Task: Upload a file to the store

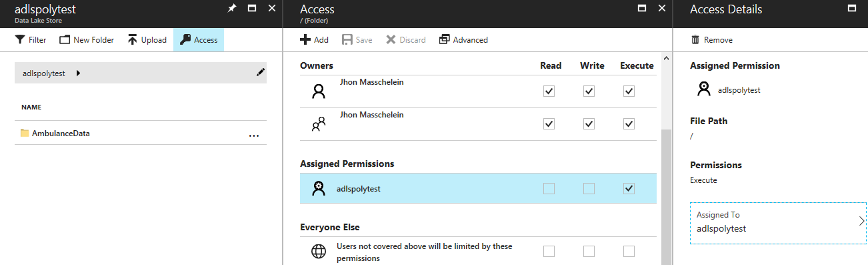Action: 147,40
